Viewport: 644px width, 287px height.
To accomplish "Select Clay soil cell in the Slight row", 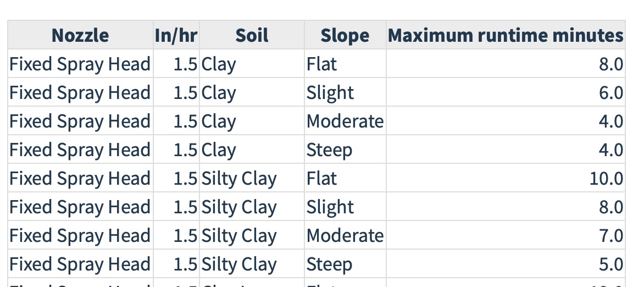I will click(252, 92).
